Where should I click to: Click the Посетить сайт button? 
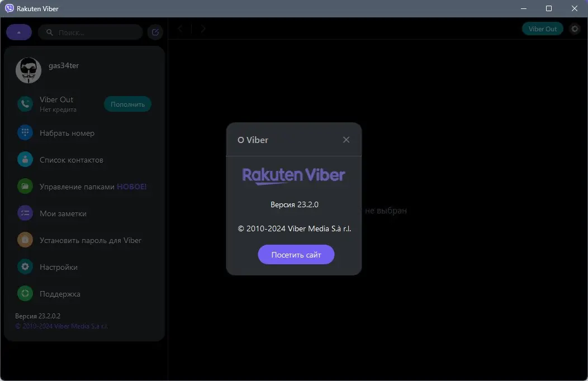coord(296,255)
